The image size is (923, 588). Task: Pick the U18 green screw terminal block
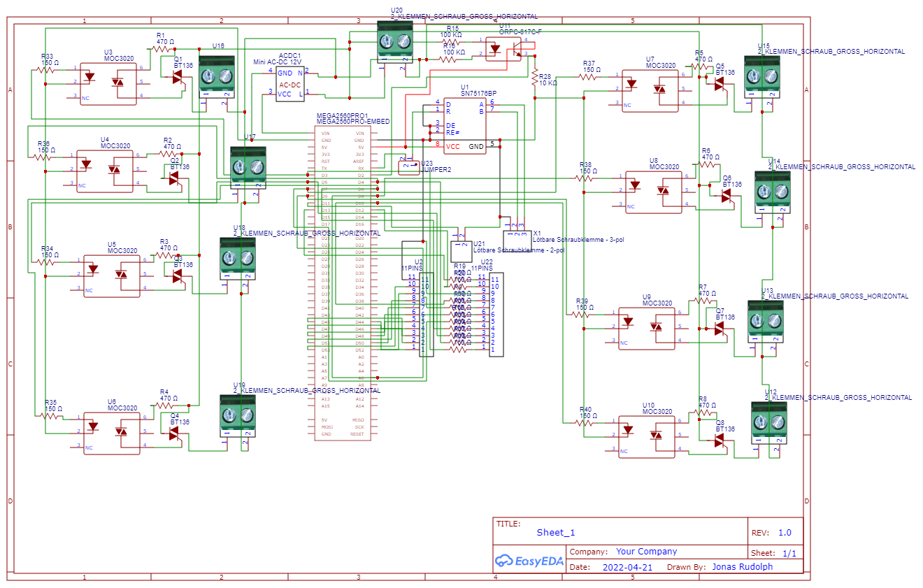[x=238, y=259]
